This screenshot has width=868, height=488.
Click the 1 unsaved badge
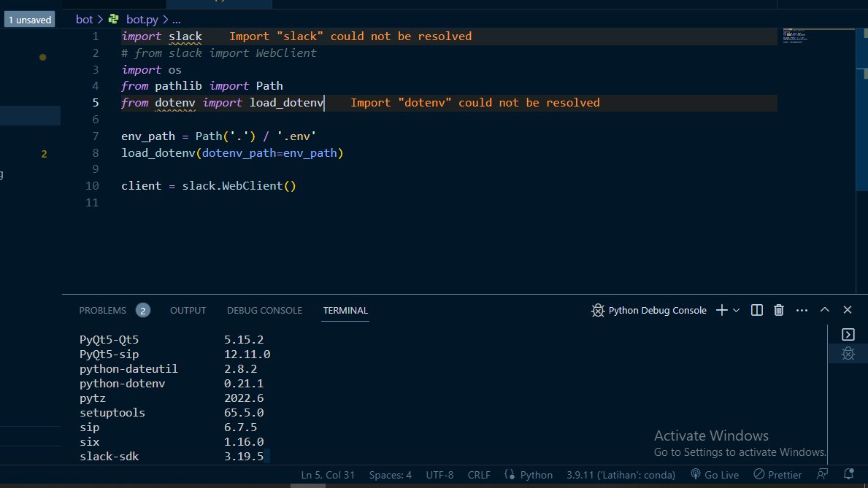point(30,20)
